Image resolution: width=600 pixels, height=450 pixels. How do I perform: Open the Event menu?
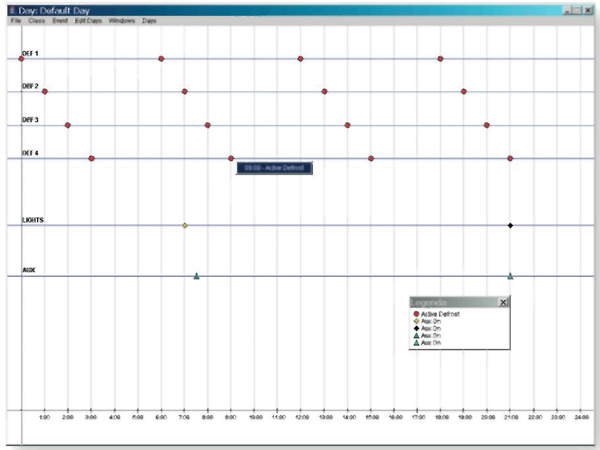coord(61,20)
